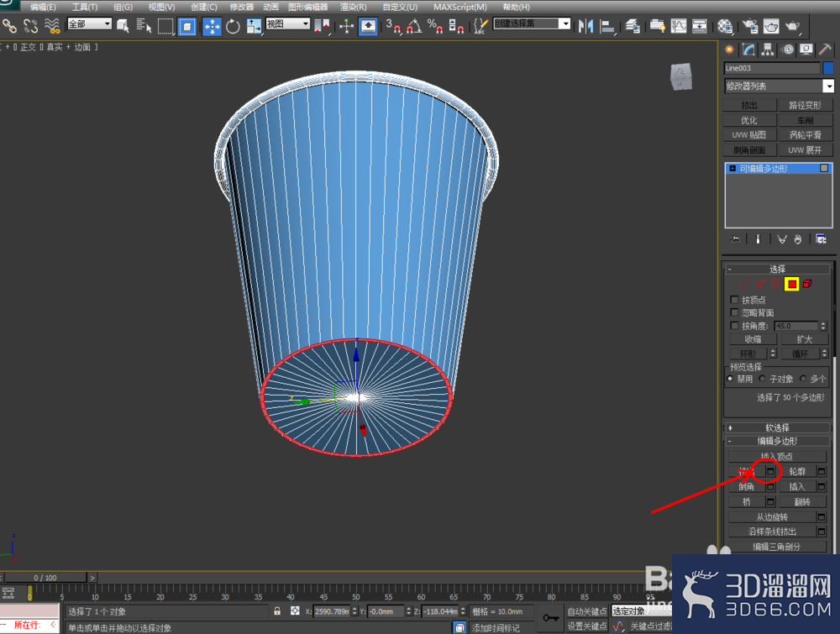Switch to Display command panel tab

click(806, 50)
